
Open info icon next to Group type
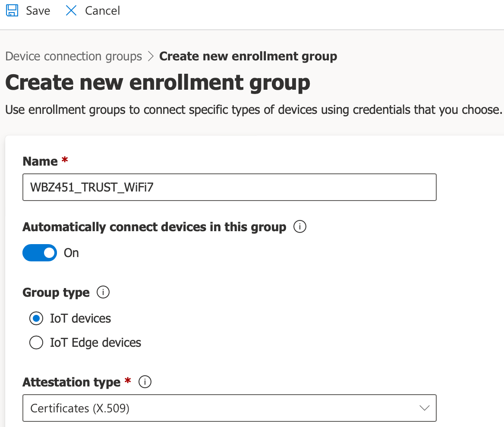tap(103, 292)
